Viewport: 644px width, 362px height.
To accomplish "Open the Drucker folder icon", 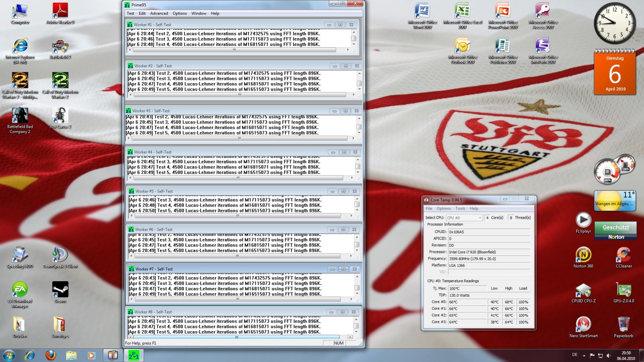I will [20, 327].
